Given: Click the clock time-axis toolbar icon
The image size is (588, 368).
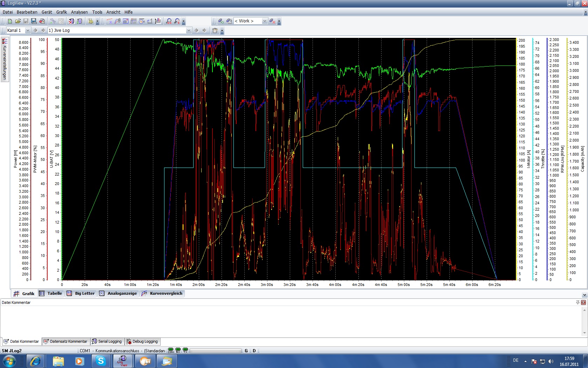Looking at the screenshot, I should click(x=142, y=21).
